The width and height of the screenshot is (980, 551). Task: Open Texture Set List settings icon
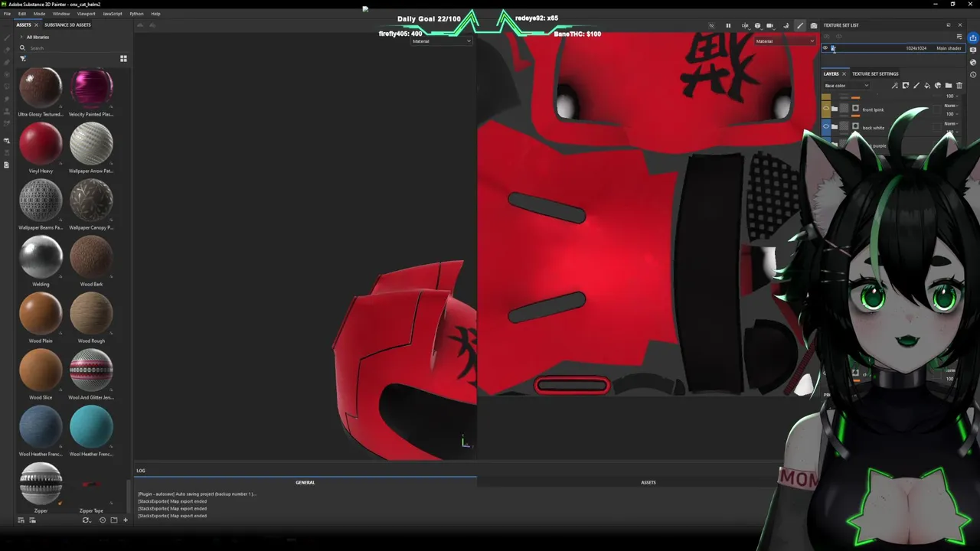click(x=959, y=37)
